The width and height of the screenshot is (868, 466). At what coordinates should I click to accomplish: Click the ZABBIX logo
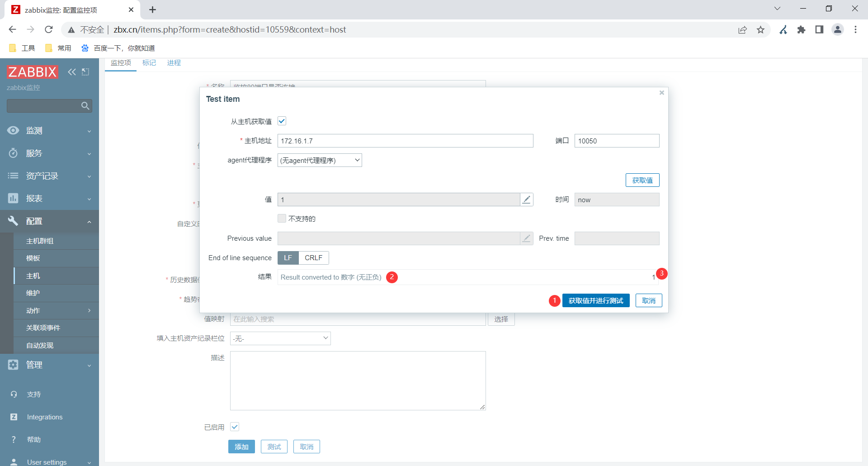tap(33, 72)
